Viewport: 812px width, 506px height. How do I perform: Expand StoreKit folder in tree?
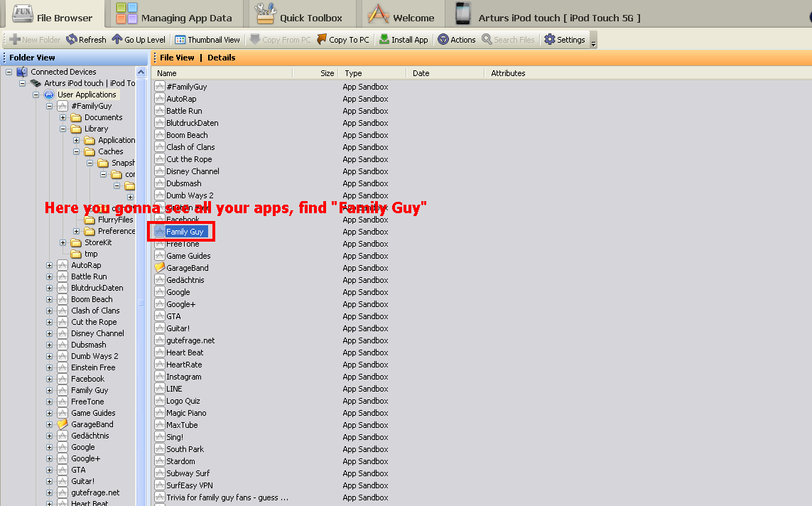[x=63, y=243]
